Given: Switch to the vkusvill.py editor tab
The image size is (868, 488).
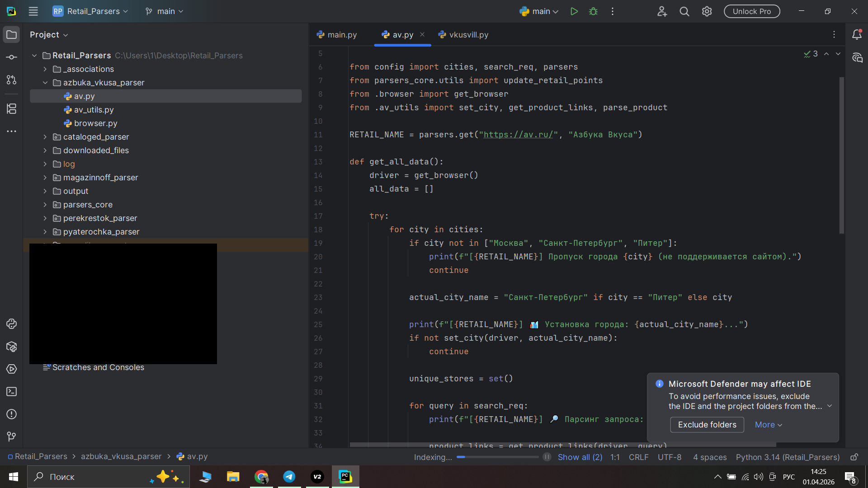Looking at the screenshot, I should click(463, 35).
